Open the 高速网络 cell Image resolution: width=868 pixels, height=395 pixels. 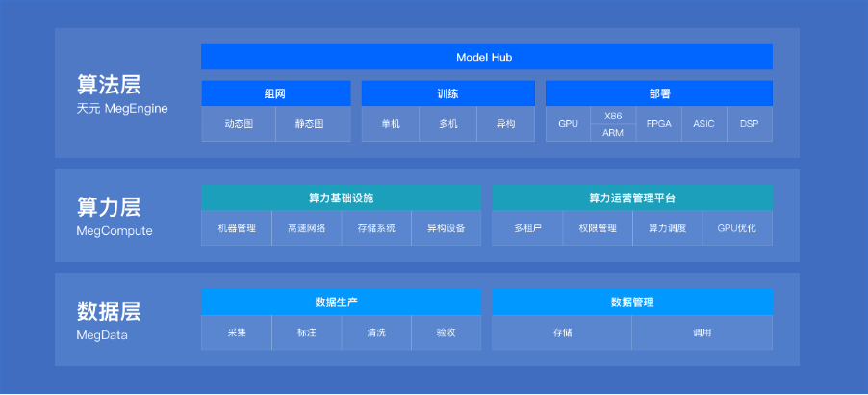click(306, 228)
